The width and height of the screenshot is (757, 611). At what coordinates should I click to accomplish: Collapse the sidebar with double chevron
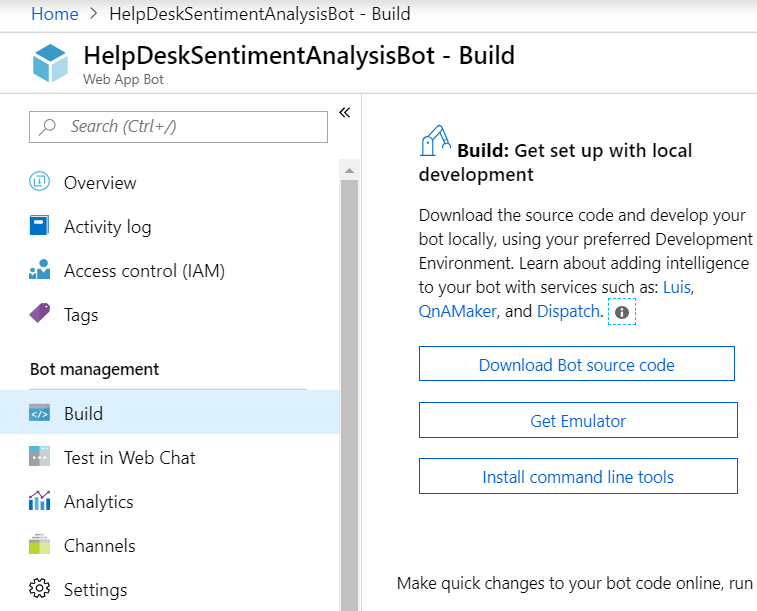pyautogui.click(x=344, y=112)
